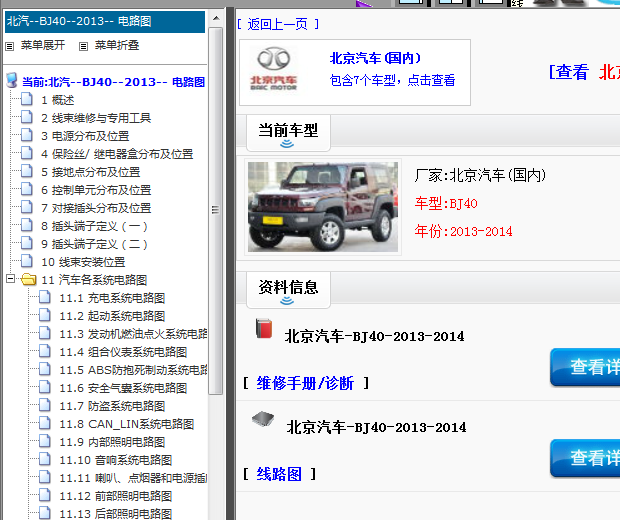This screenshot has width=620, height=520.
Task: Click page icon beside 11.8 CAN_LIN系统电路图
Action: [45, 423]
